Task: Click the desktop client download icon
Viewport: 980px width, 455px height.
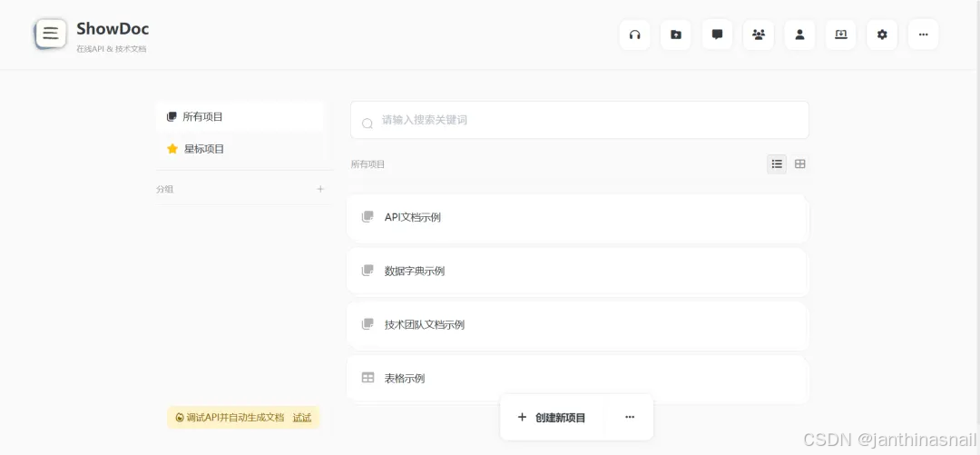Action: tap(840, 35)
